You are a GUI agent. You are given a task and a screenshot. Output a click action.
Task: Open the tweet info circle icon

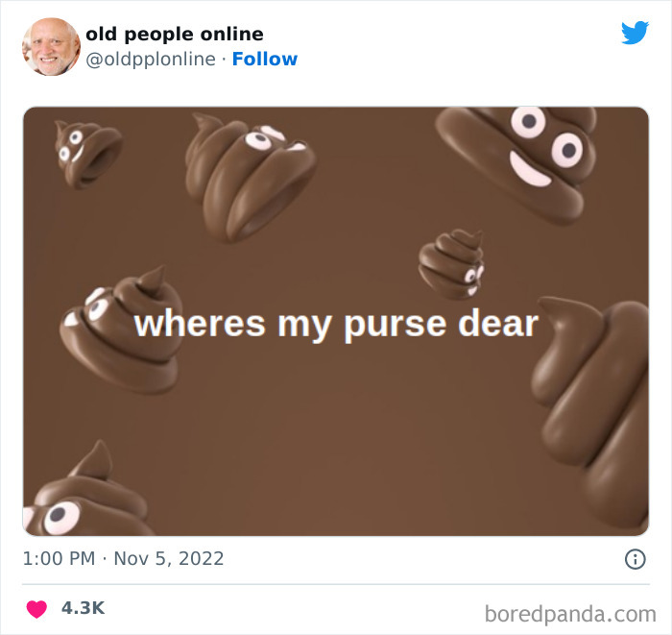tap(636, 559)
